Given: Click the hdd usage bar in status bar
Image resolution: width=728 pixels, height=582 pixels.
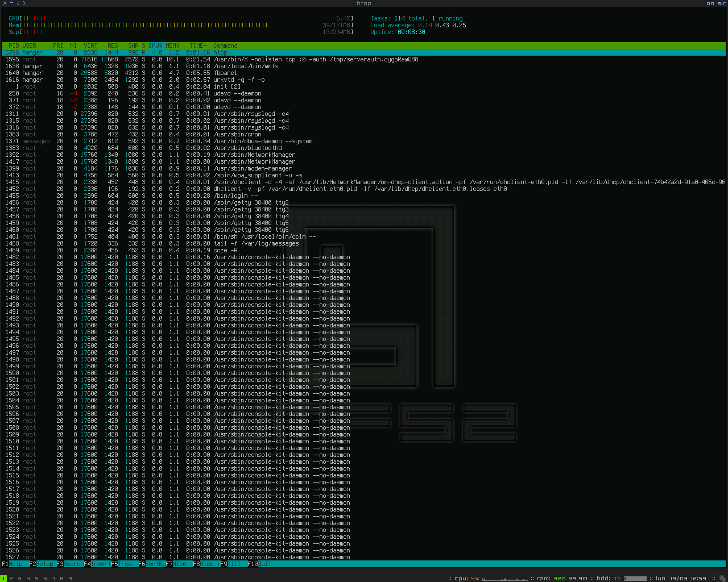Looking at the screenshot, I should [635, 579].
